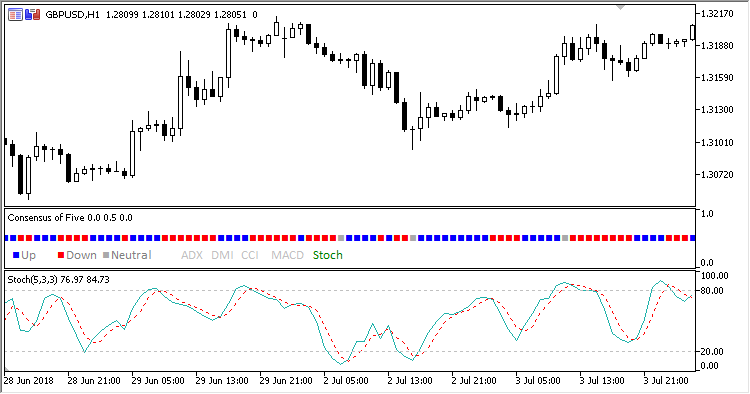The image size is (750, 394).
Task: Click the "Stoch(5,3,3) 76.97 84.73" label
Action: [x=58, y=280]
